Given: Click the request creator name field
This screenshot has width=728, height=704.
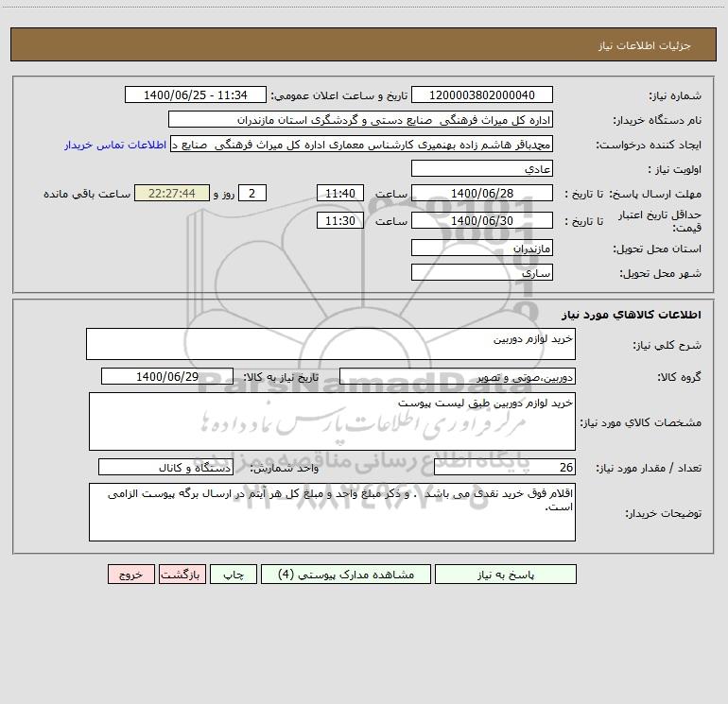Looking at the screenshot, I should [x=361, y=145].
